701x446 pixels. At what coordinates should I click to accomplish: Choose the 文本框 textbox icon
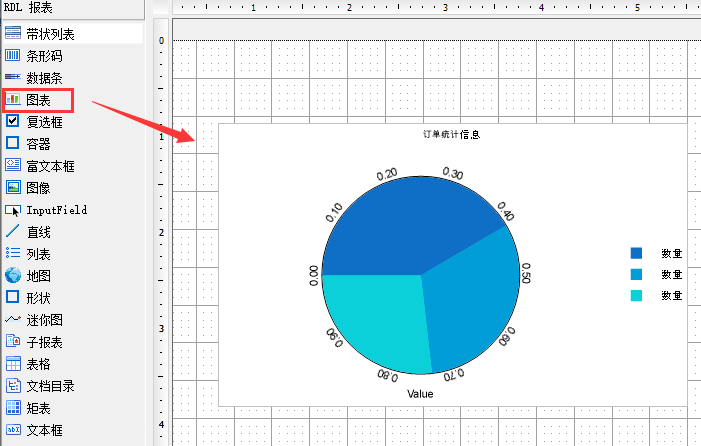click(x=13, y=429)
